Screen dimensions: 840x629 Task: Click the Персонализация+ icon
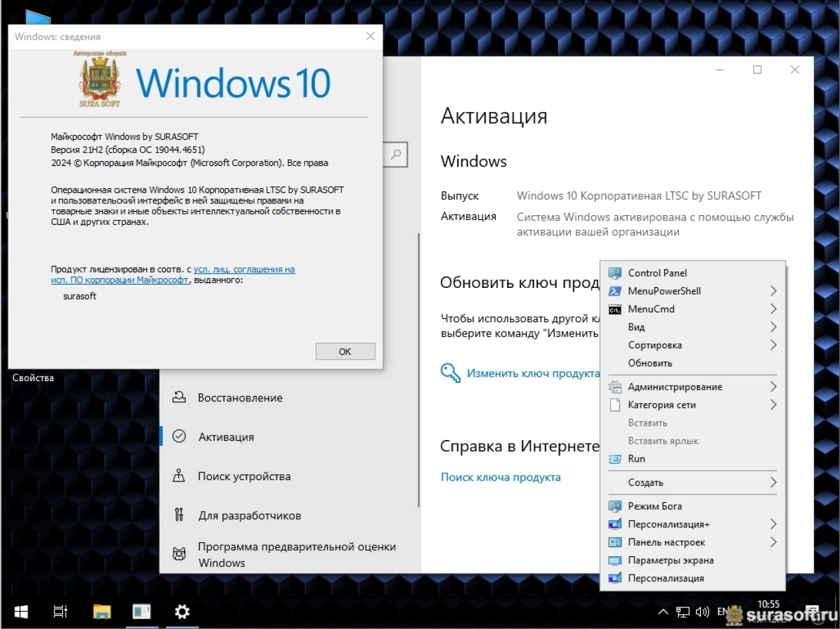[x=615, y=524]
